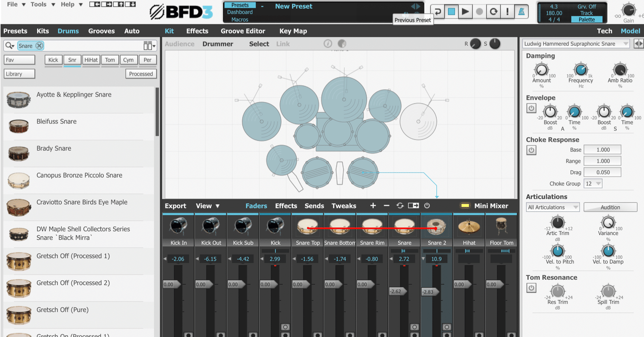Screen dimensions: 644x337
Task: Open the Key Map tab
Action: pyautogui.click(x=293, y=31)
